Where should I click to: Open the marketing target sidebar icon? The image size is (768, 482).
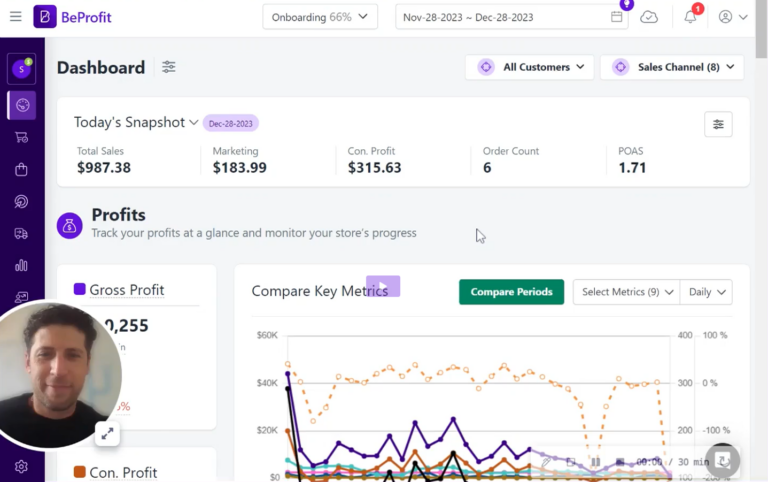pos(21,202)
